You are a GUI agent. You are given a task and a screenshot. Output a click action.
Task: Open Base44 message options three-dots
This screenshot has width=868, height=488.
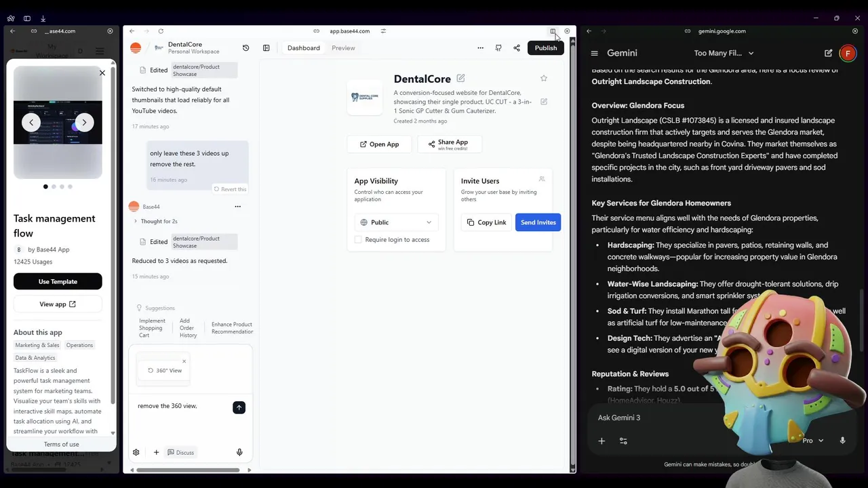tap(237, 207)
